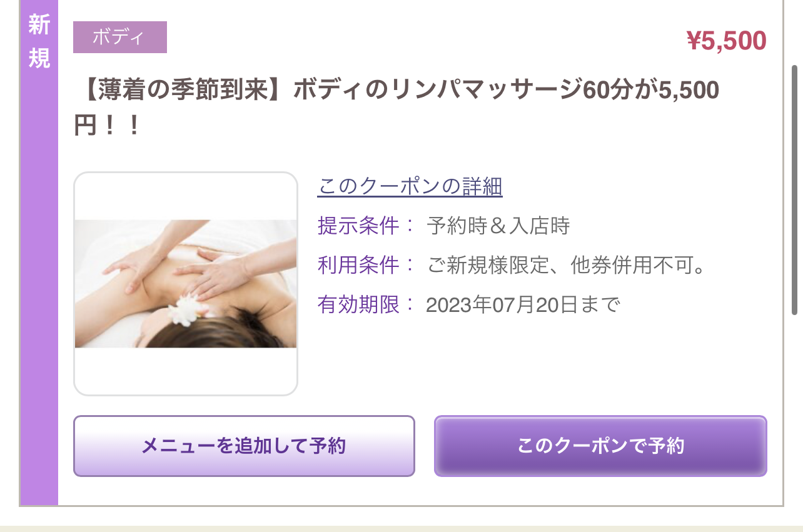Click the 予約時＆入店時 condition text
803x532 pixels.
(498, 226)
